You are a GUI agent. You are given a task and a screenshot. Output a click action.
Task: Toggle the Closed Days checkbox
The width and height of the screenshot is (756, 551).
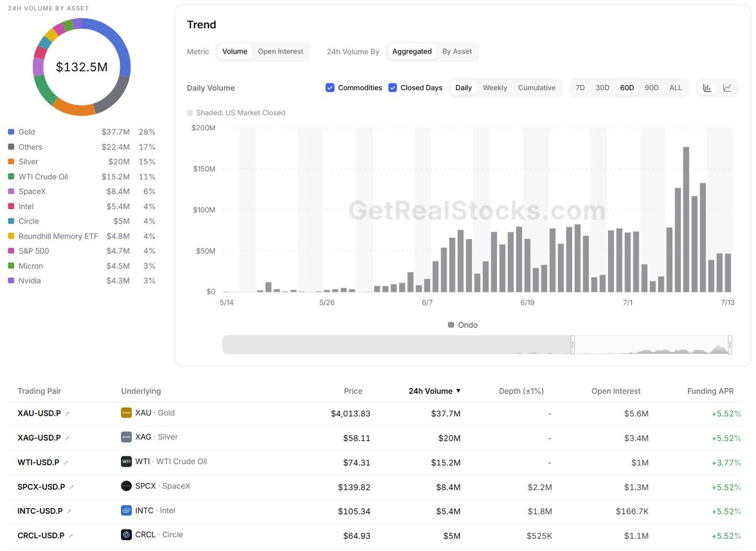392,88
